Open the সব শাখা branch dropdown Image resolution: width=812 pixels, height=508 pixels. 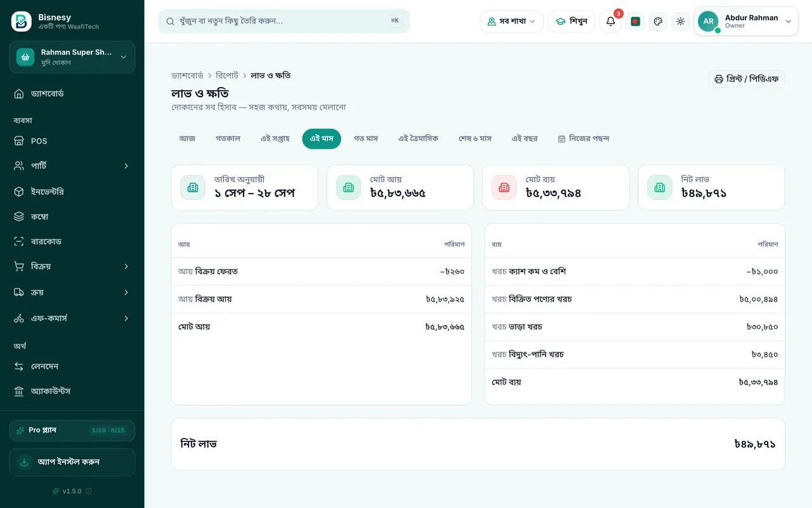pyautogui.click(x=511, y=22)
